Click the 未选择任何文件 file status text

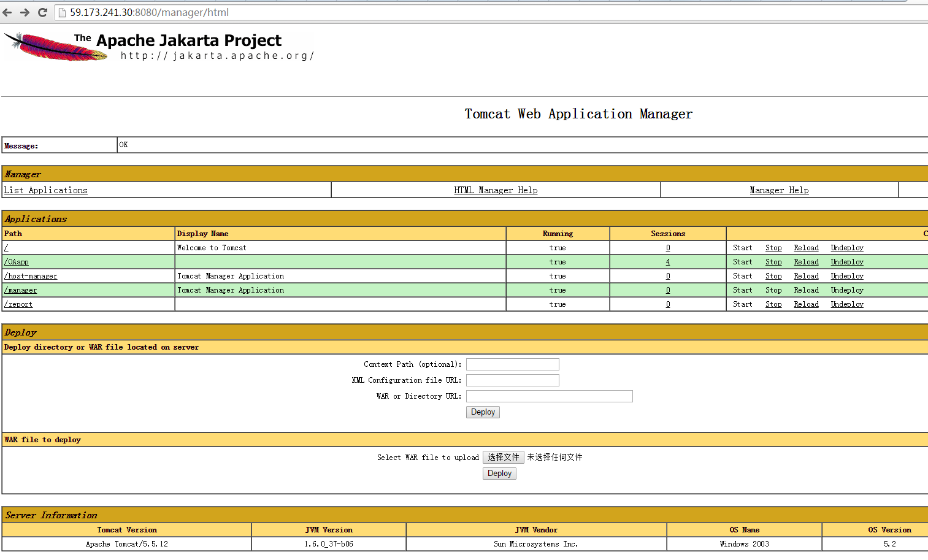tap(555, 458)
